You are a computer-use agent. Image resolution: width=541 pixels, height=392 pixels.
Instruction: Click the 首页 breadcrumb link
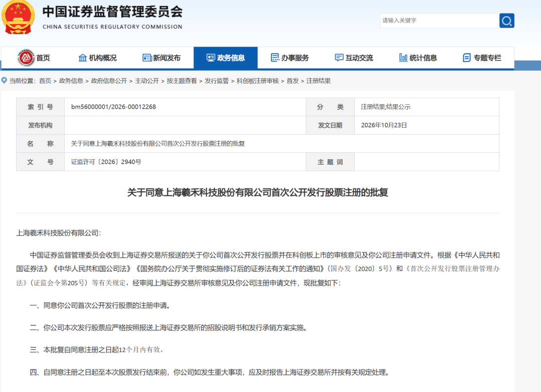click(45, 81)
